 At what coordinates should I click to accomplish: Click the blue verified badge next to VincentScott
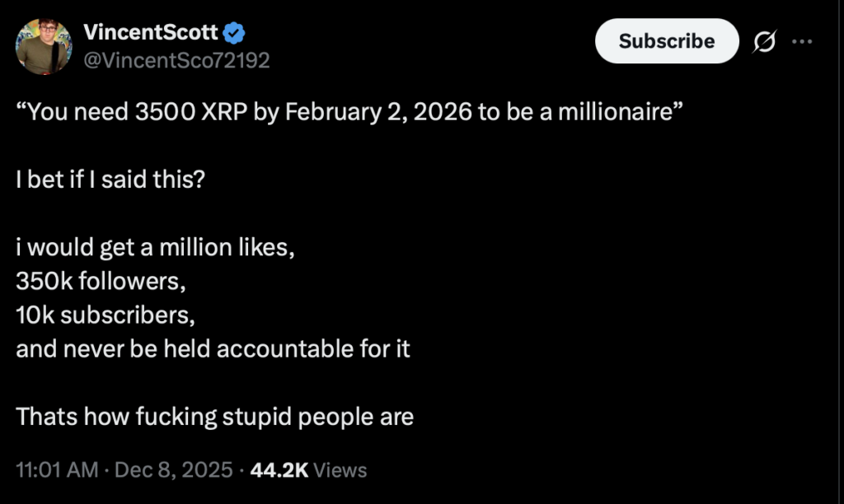[233, 32]
